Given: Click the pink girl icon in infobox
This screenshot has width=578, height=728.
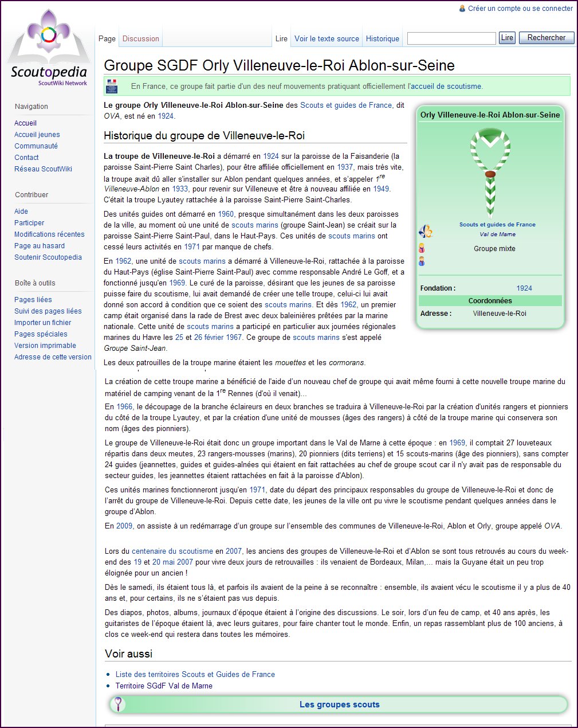Looking at the screenshot, I should point(422,248).
